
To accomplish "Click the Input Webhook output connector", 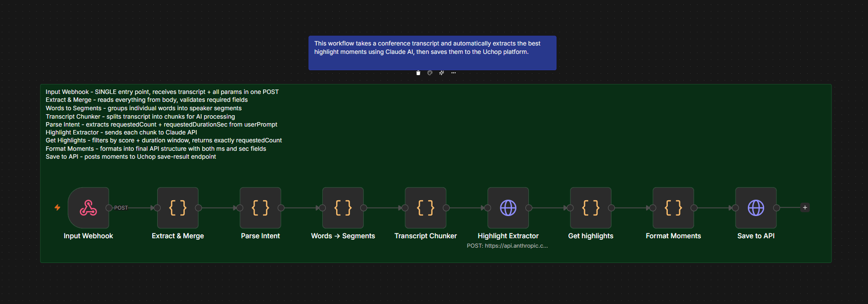I will (x=109, y=208).
